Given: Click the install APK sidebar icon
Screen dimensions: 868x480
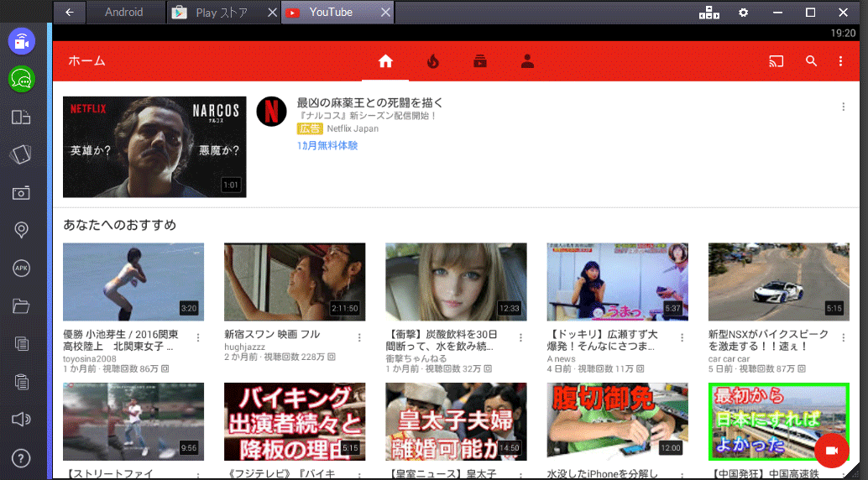Looking at the screenshot, I should (21, 268).
